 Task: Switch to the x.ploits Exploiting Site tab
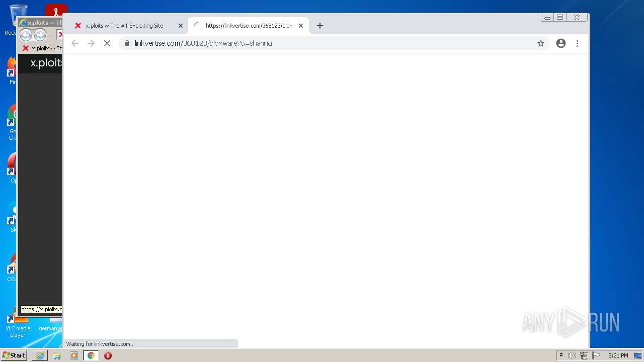pyautogui.click(x=124, y=26)
